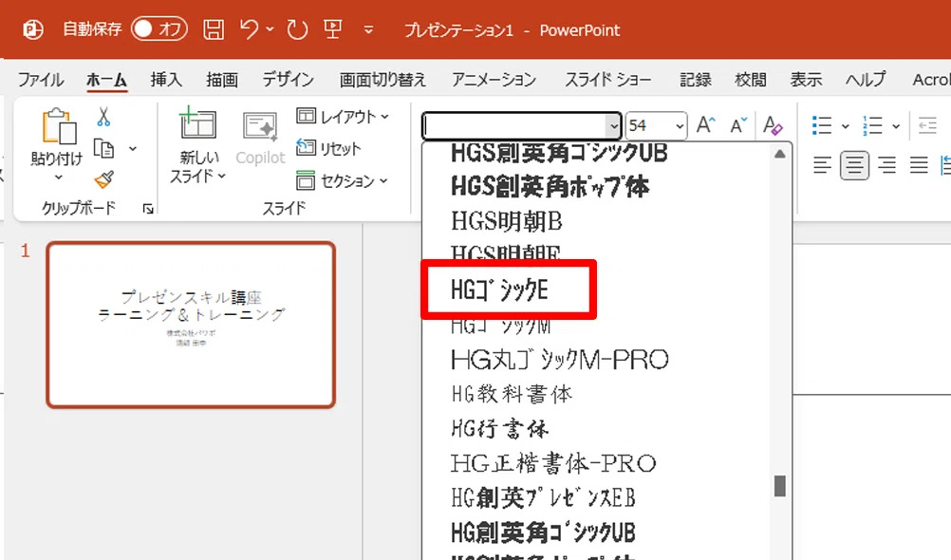Select the Format Painter brush icon
The image size is (951, 560).
pyautogui.click(x=103, y=179)
